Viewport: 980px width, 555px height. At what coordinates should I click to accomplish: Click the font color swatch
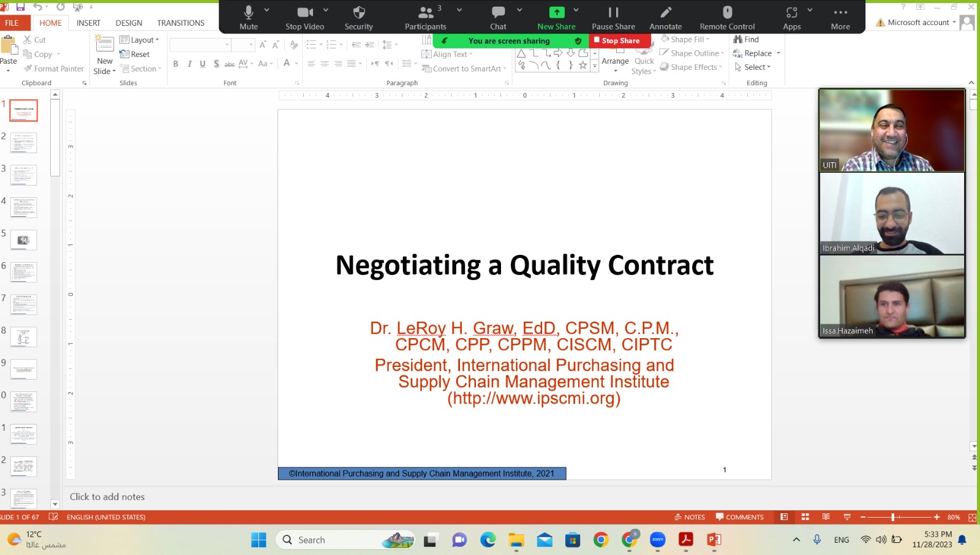[x=286, y=64]
